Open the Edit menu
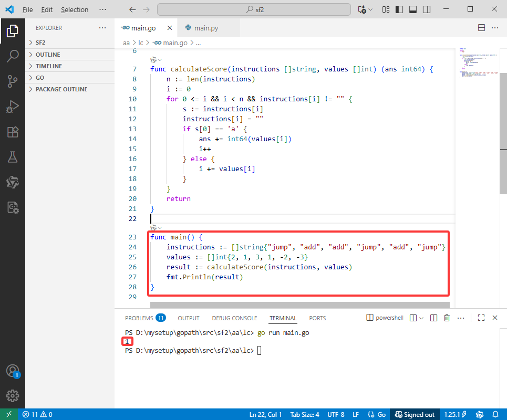 click(47, 9)
